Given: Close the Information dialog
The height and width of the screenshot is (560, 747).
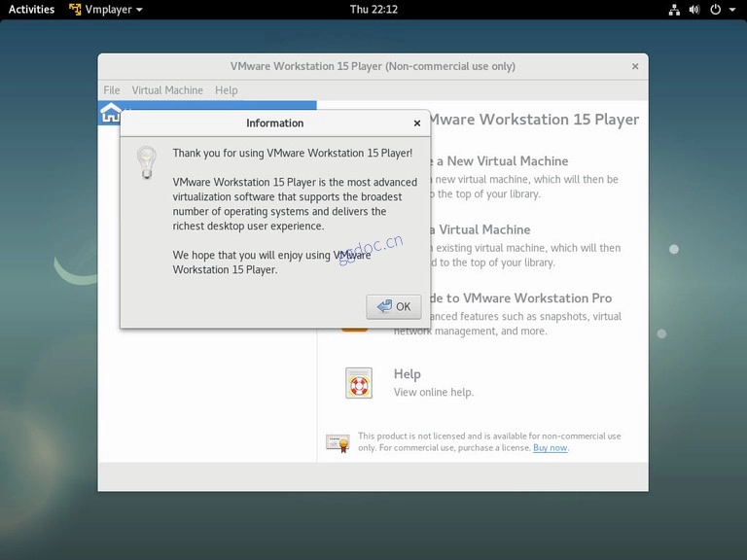Looking at the screenshot, I should 417,123.
